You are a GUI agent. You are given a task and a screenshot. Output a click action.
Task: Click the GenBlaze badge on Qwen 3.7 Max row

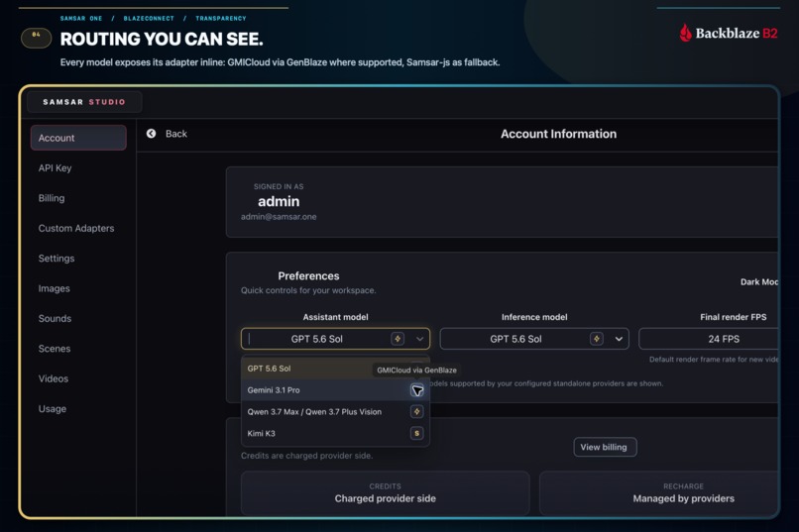point(416,411)
